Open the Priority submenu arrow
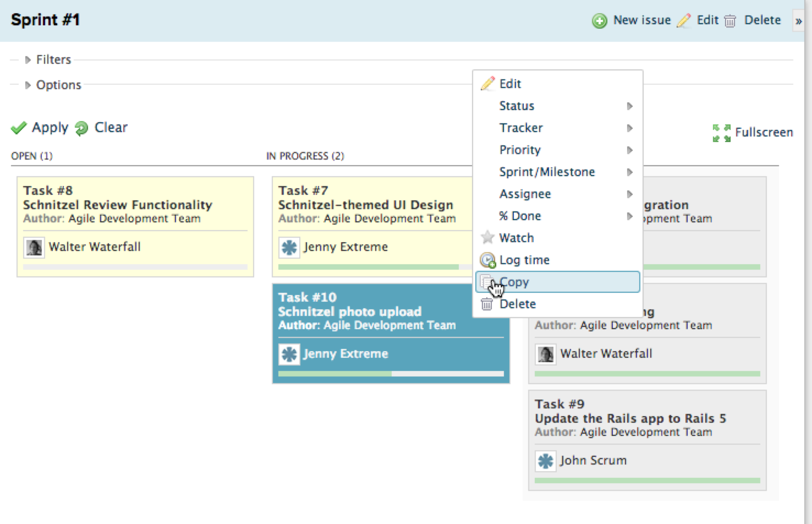812x524 pixels. click(630, 150)
